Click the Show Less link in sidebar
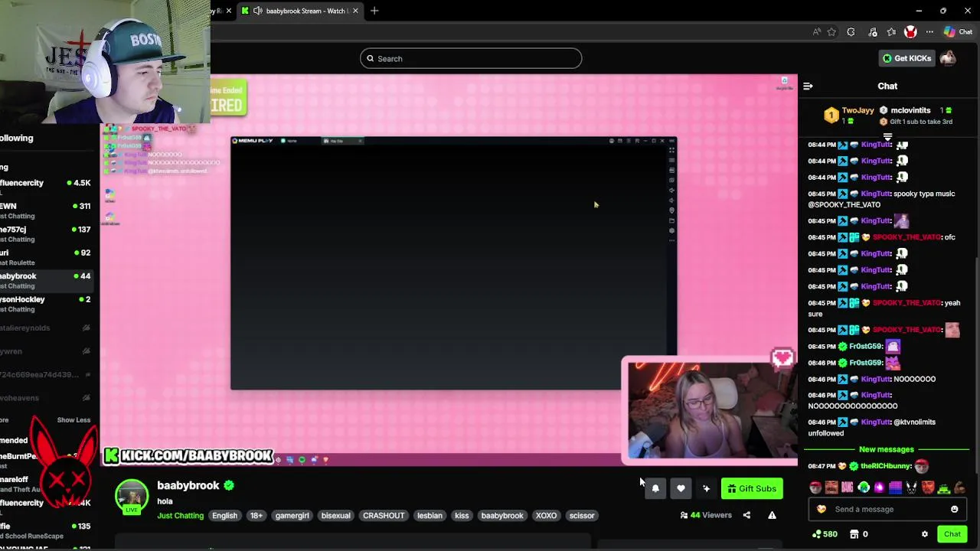The height and width of the screenshot is (551, 980). click(x=73, y=420)
